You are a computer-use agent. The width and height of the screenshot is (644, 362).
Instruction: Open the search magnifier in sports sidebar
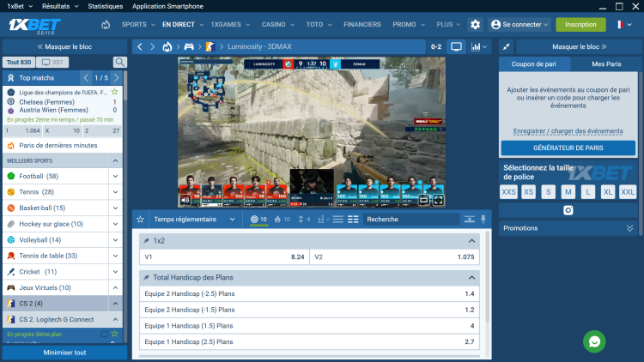(x=120, y=62)
